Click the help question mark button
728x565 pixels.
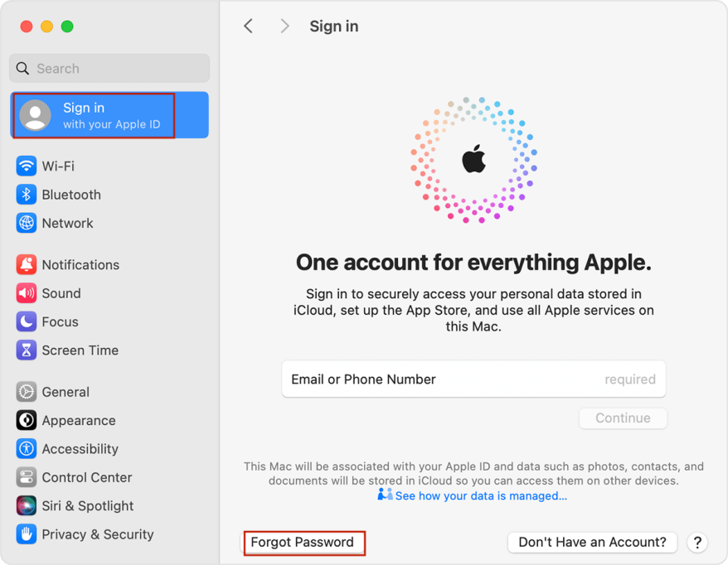tap(697, 543)
